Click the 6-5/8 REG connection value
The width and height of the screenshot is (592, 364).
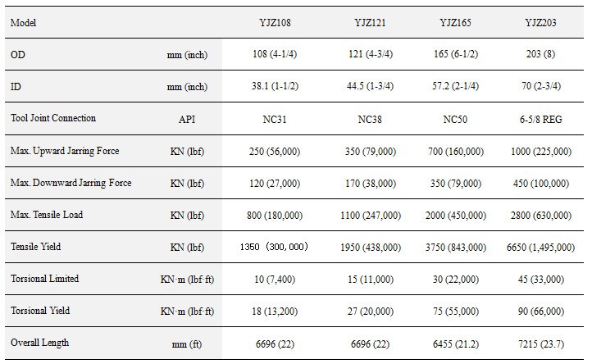540,119
